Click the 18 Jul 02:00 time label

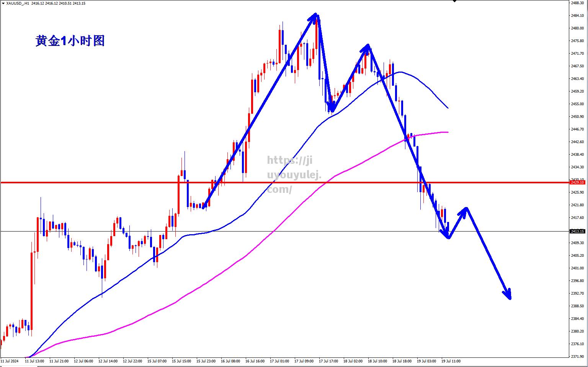[353, 361]
